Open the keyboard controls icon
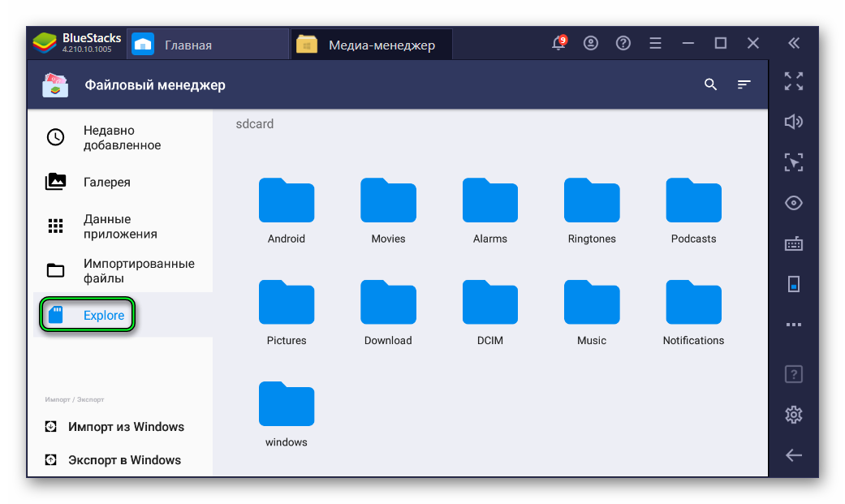The width and height of the screenshot is (845, 504). (793, 243)
